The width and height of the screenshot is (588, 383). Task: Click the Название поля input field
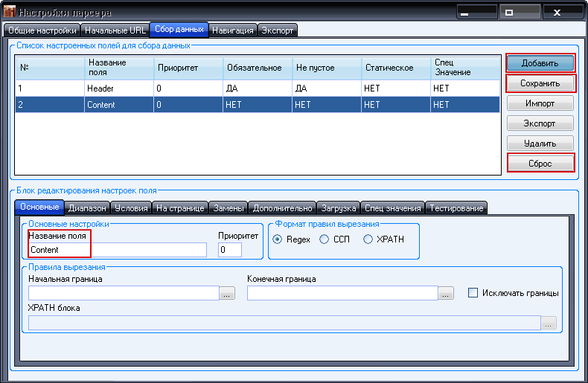117,250
